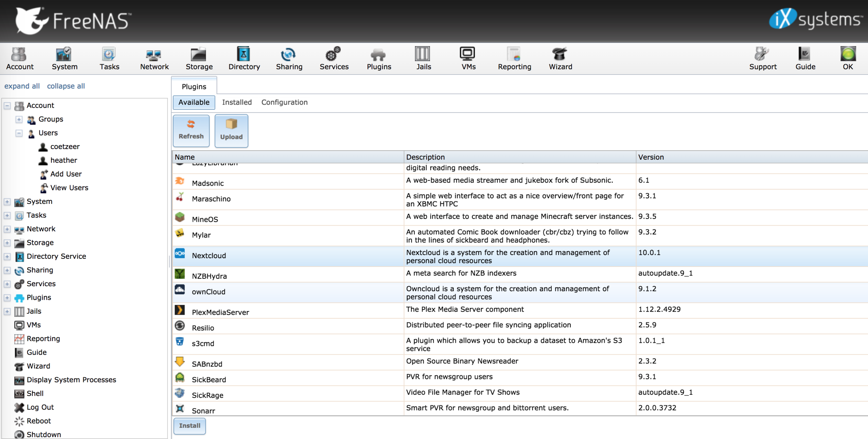Switch to the Installed tab
The height and width of the screenshot is (439, 868).
237,102
